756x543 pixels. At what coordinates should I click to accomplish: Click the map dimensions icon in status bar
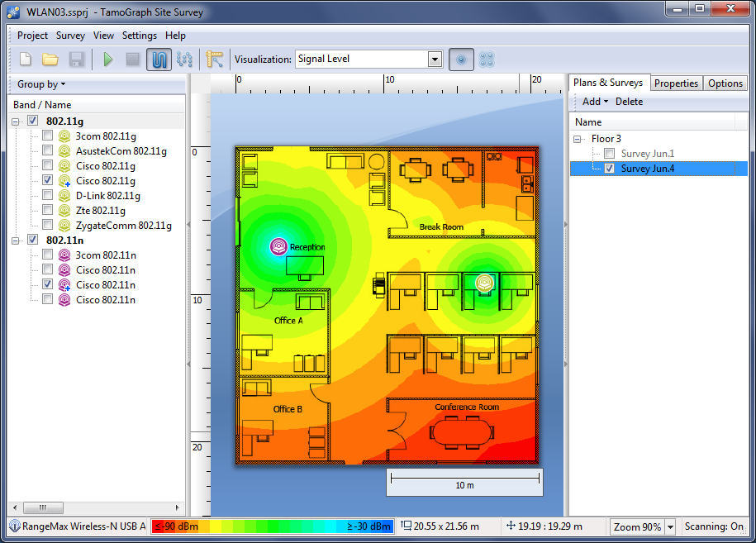click(x=406, y=526)
